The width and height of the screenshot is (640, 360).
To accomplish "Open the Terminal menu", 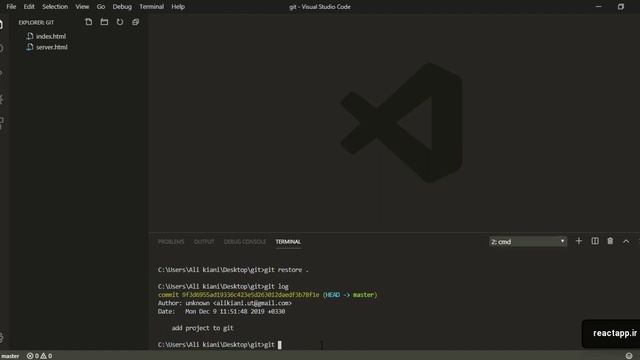I will tap(151, 7).
